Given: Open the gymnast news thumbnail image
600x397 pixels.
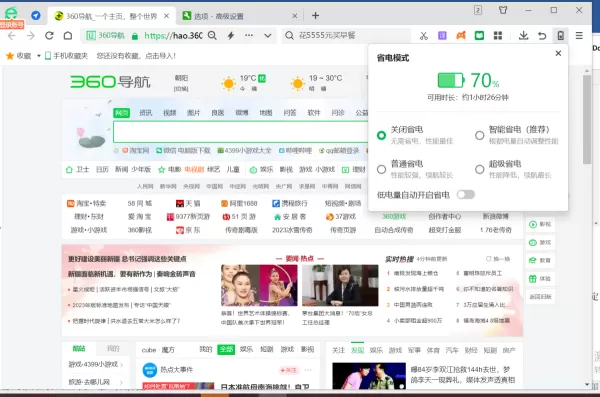Looking at the screenshot, I should (259, 285).
